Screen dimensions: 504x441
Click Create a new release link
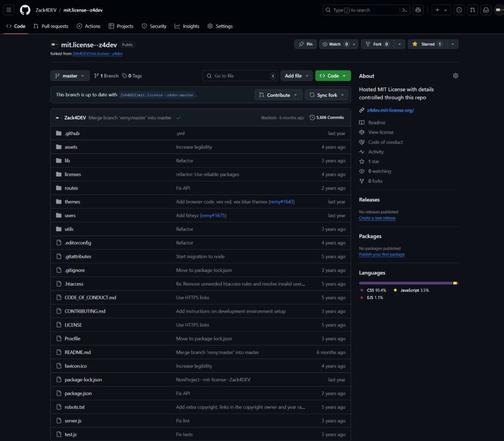[377, 218]
